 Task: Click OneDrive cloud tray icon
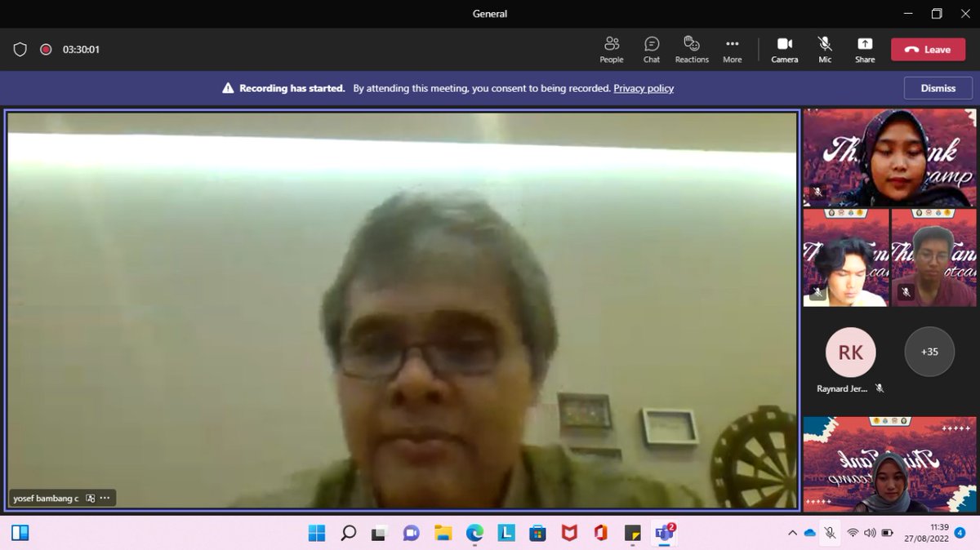coord(810,533)
